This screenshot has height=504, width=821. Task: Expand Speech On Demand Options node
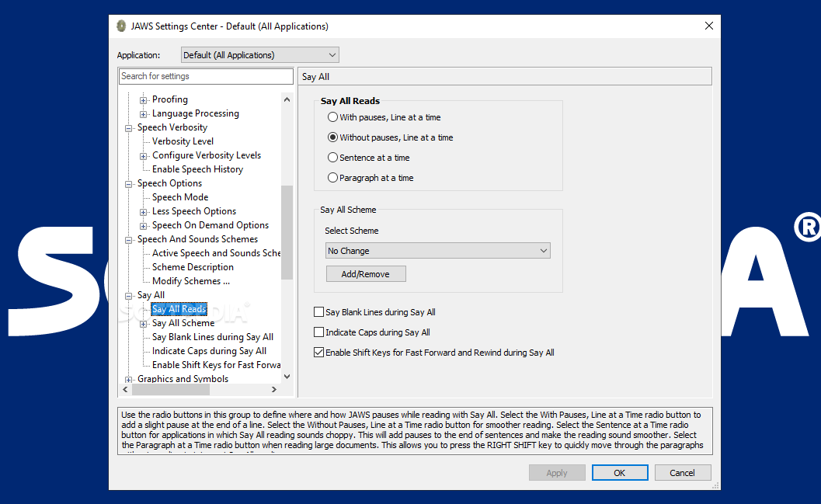[143, 226]
